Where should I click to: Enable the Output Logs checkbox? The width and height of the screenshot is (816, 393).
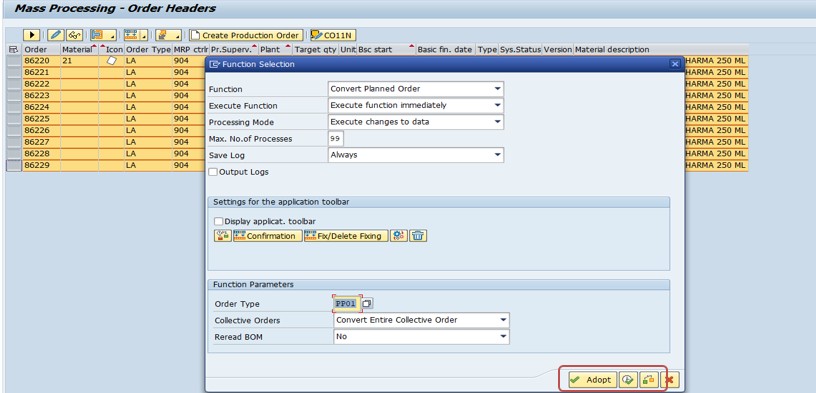point(213,172)
